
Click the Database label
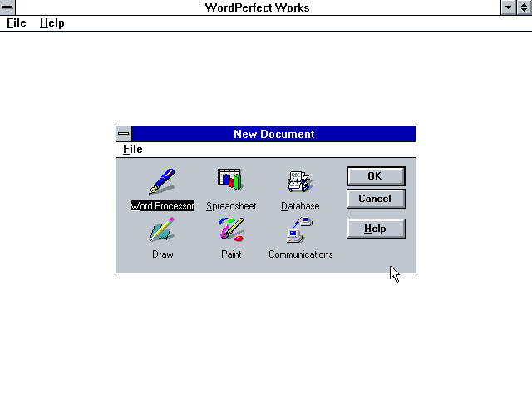point(300,206)
